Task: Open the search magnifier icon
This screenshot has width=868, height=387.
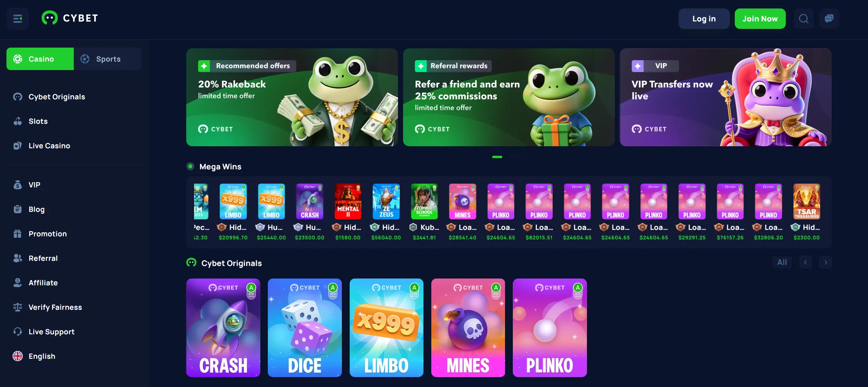Action: (x=803, y=19)
